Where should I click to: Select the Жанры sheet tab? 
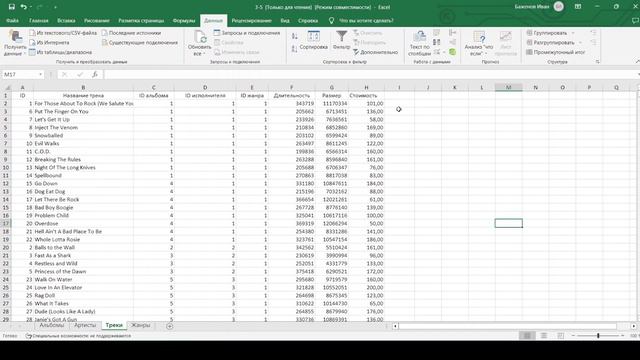click(141, 325)
